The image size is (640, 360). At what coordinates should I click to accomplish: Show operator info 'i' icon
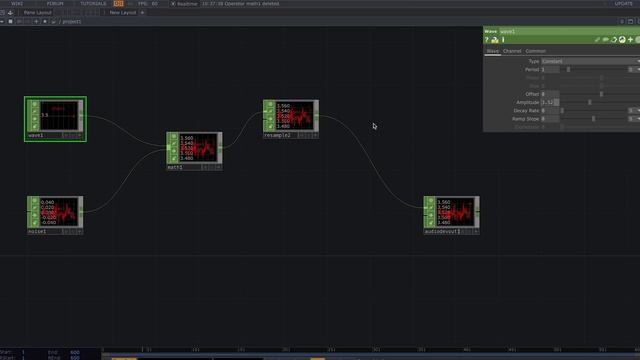click(x=503, y=40)
